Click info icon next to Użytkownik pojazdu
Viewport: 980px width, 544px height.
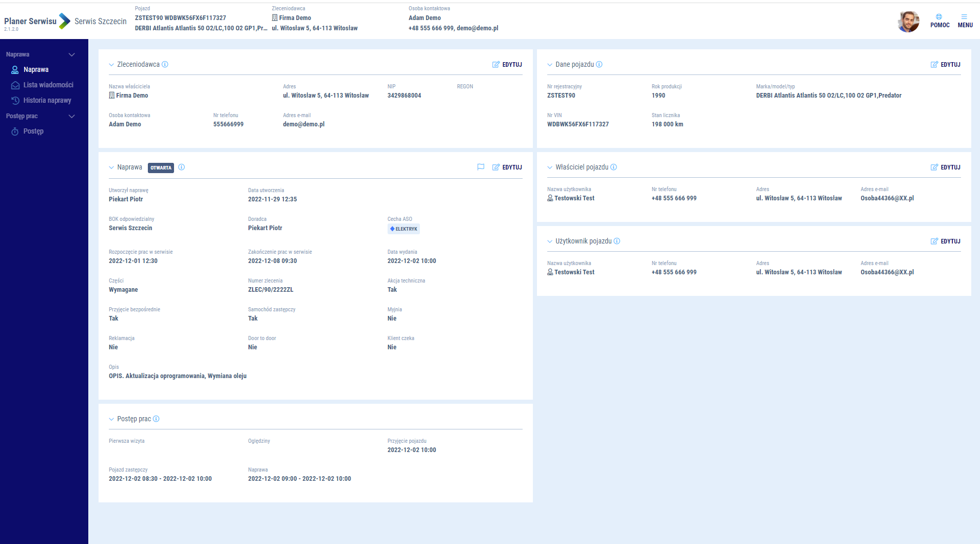tap(617, 241)
